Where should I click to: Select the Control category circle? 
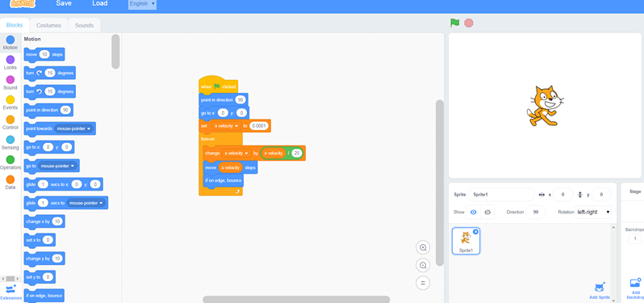click(x=10, y=120)
